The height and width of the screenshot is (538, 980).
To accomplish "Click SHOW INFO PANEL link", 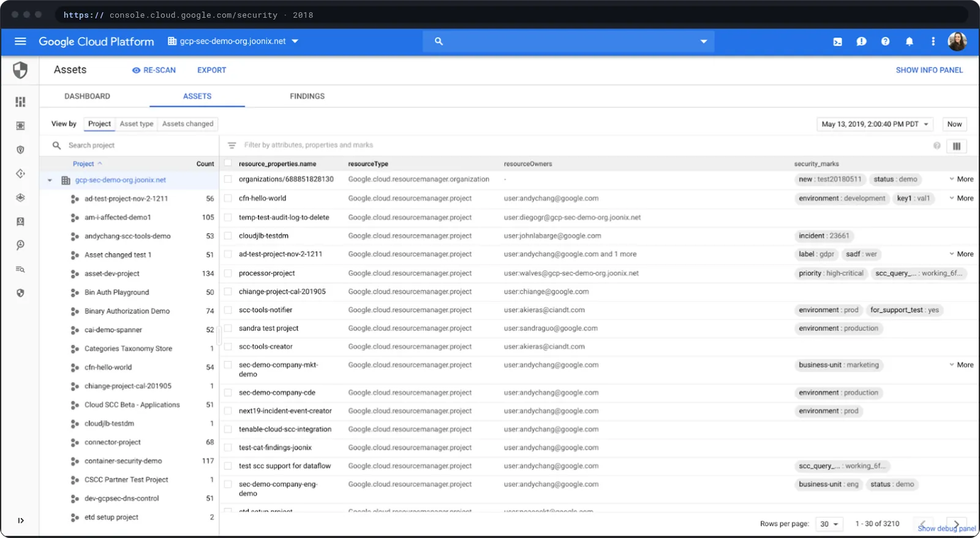I will 929,70.
